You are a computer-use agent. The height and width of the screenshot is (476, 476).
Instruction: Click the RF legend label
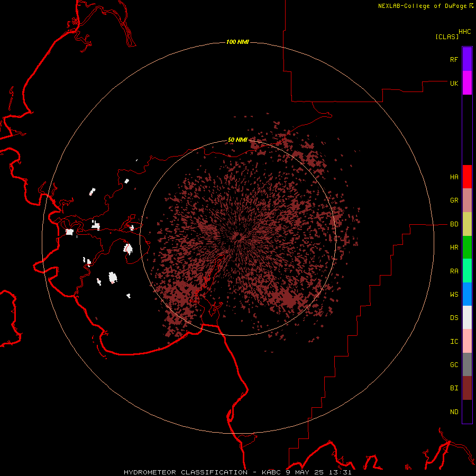[x=454, y=59]
